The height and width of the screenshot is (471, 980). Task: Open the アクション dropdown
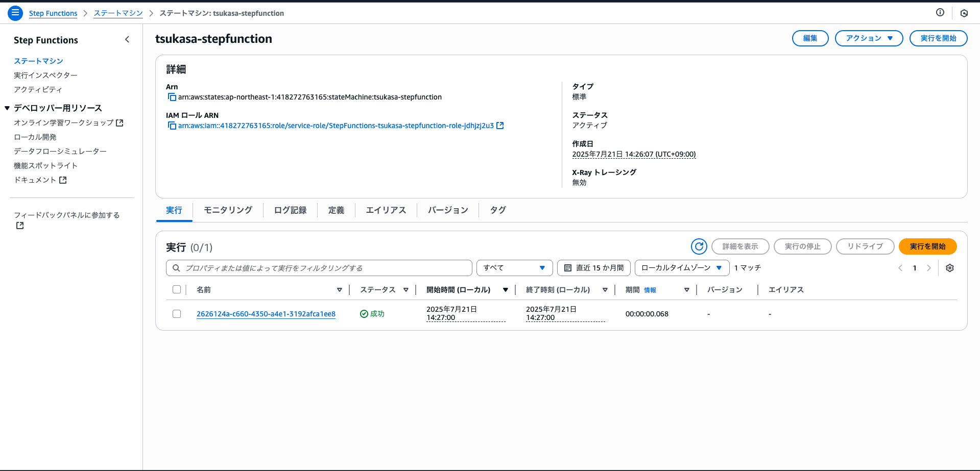coord(869,38)
